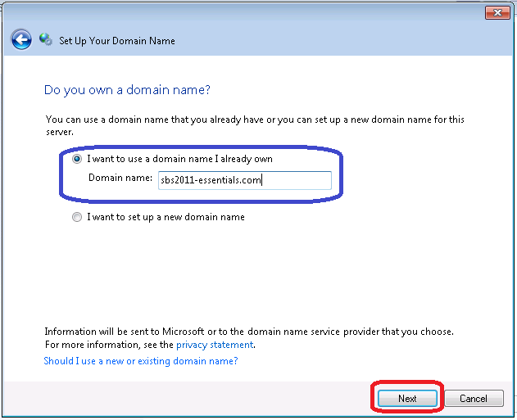Viewport: 517px width, 420px height.
Task: Click the empty window title bar
Action: coord(246,12)
